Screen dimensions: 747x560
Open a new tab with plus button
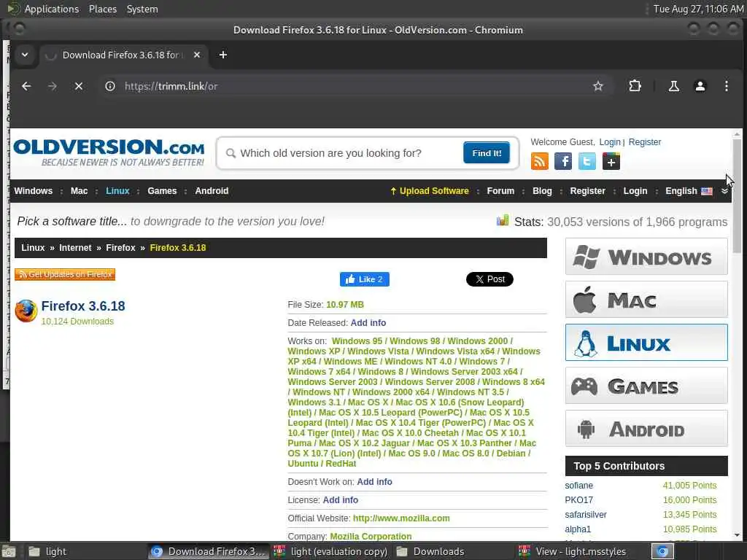click(x=223, y=55)
